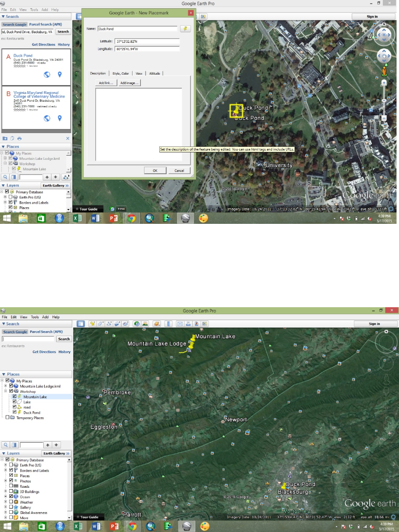The image size is (399, 532).
Task: Open globe icon under Duck Pond result A
Action: click(x=47, y=75)
